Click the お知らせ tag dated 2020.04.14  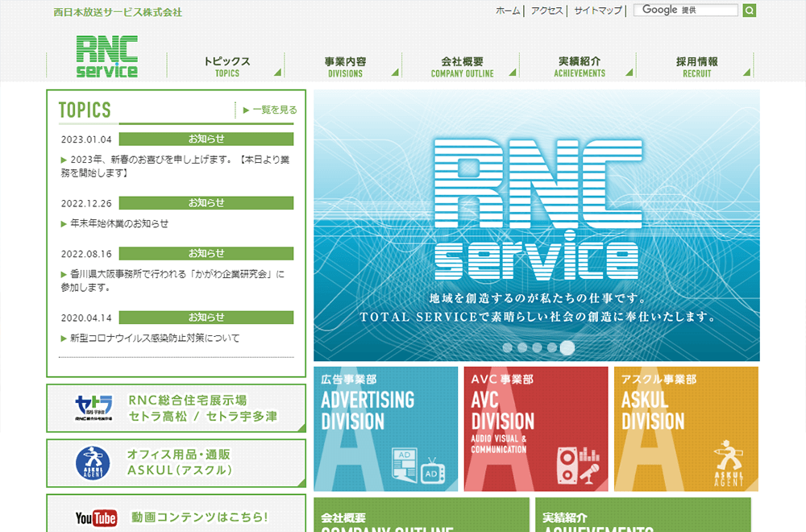[206, 318]
